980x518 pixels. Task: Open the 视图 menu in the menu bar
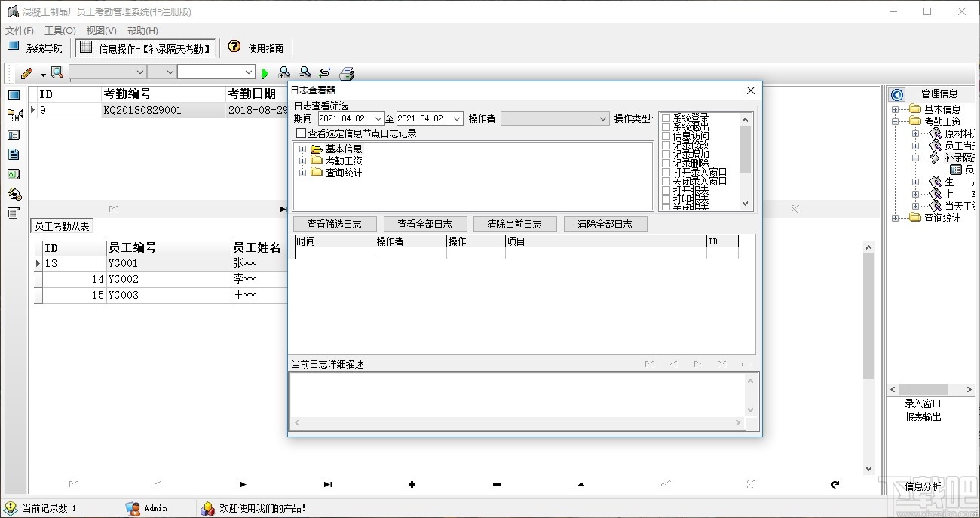pyautogui.click(x=100, y=30)
